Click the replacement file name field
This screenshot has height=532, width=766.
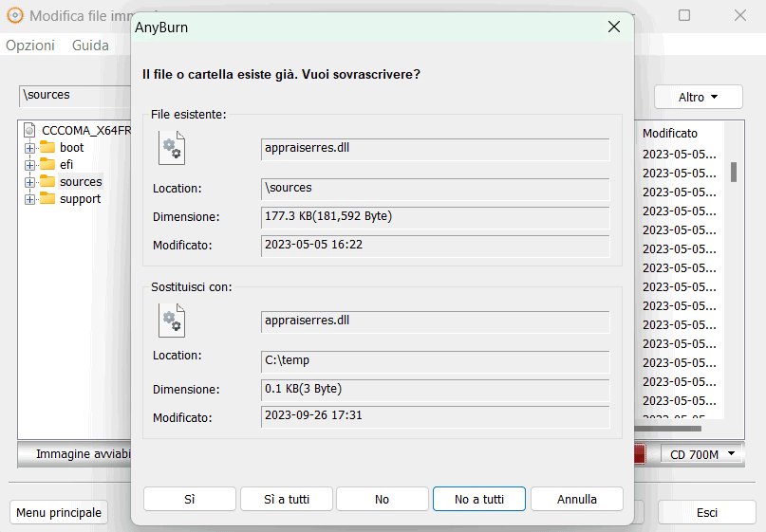click(x=436, y=321)
